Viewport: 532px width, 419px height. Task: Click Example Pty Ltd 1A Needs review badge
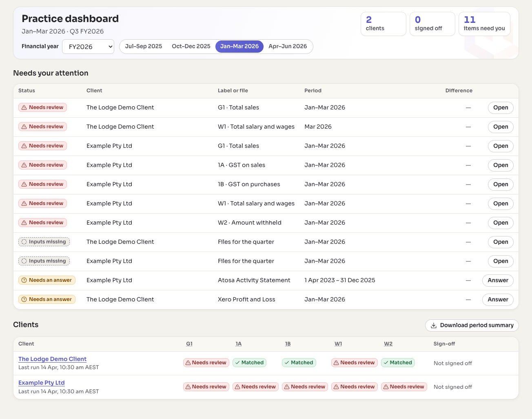[255, 387]
